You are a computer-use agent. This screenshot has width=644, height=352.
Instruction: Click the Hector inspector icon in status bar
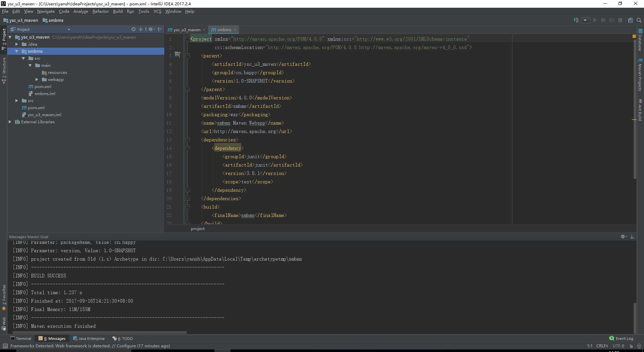click(x=639, y=346)
